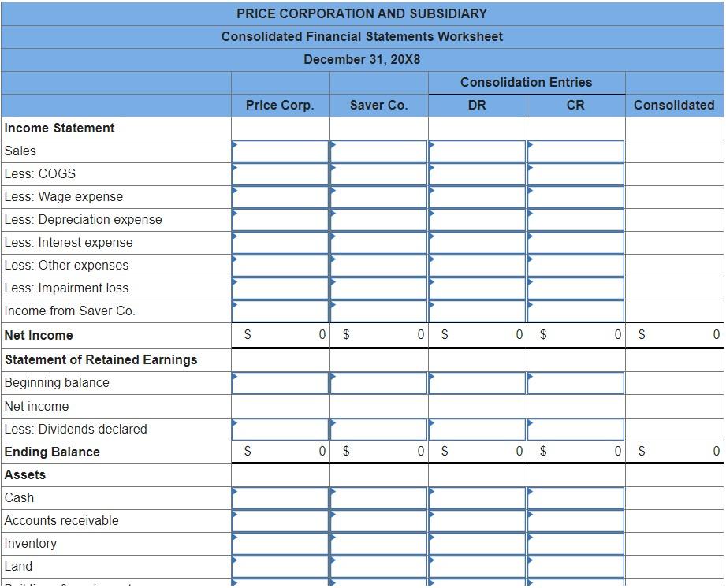The height and width of the screenshot is (588, 726).
Task: Click the Wage expense credit entry cell
Action: [x=574, y=196]
